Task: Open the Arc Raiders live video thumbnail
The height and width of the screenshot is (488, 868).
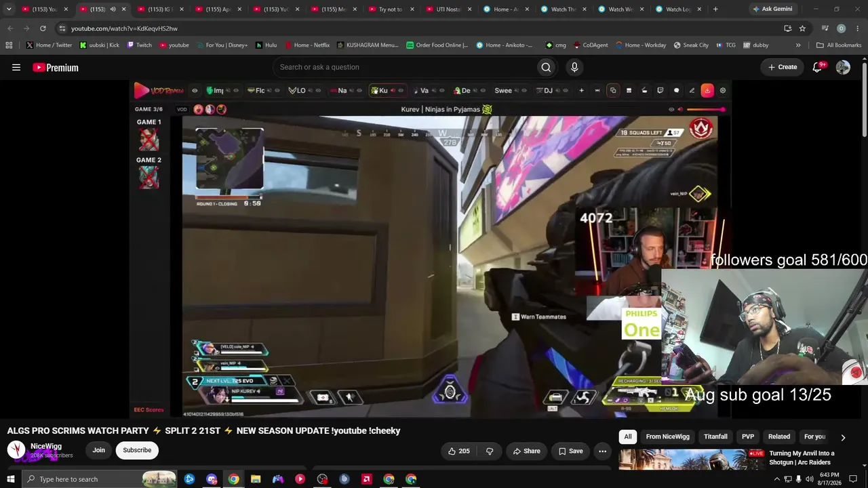Action: (x=692, y=460)
